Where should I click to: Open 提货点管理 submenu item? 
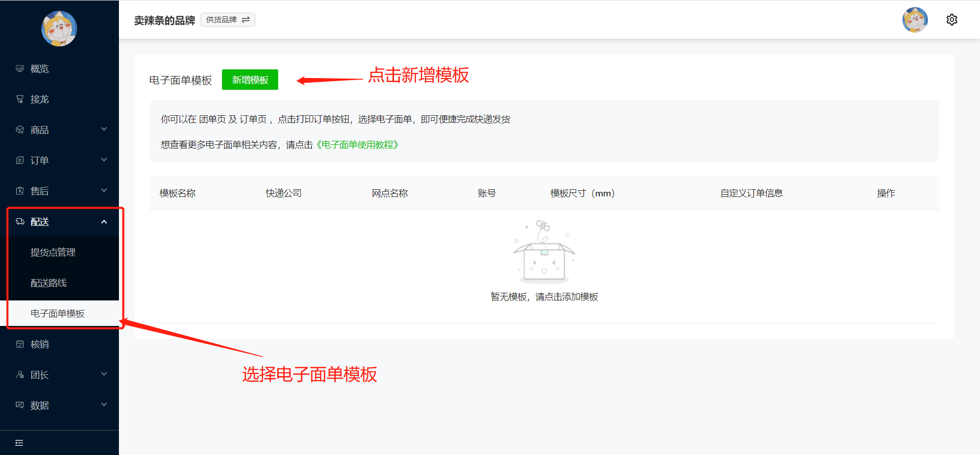[59, 252]
